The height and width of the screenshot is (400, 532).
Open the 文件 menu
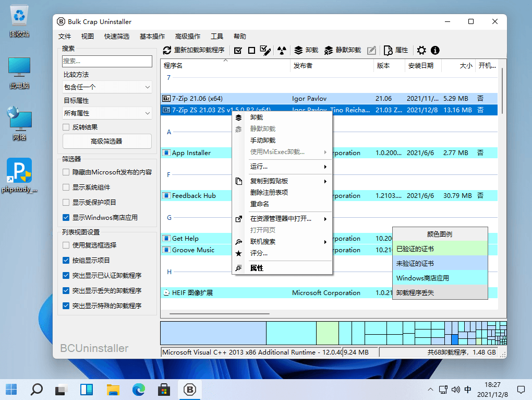(x=65, y=37)
